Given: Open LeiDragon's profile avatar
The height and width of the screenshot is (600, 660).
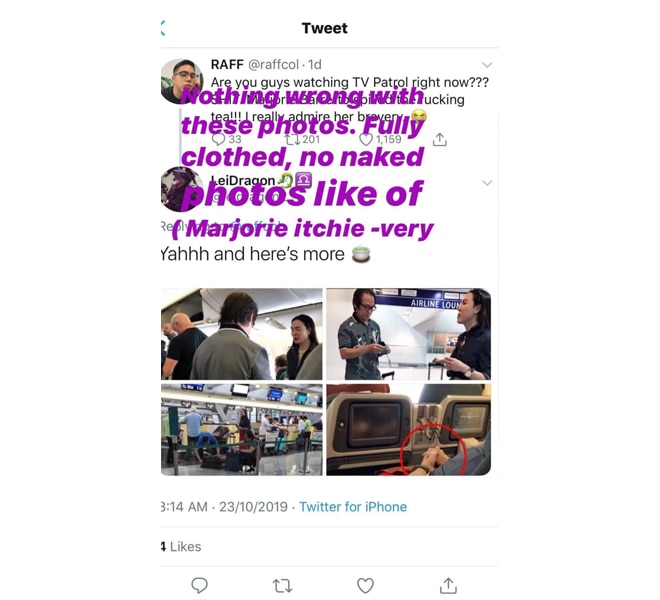Looking at the screenshot, I should (x=181, y=189).
